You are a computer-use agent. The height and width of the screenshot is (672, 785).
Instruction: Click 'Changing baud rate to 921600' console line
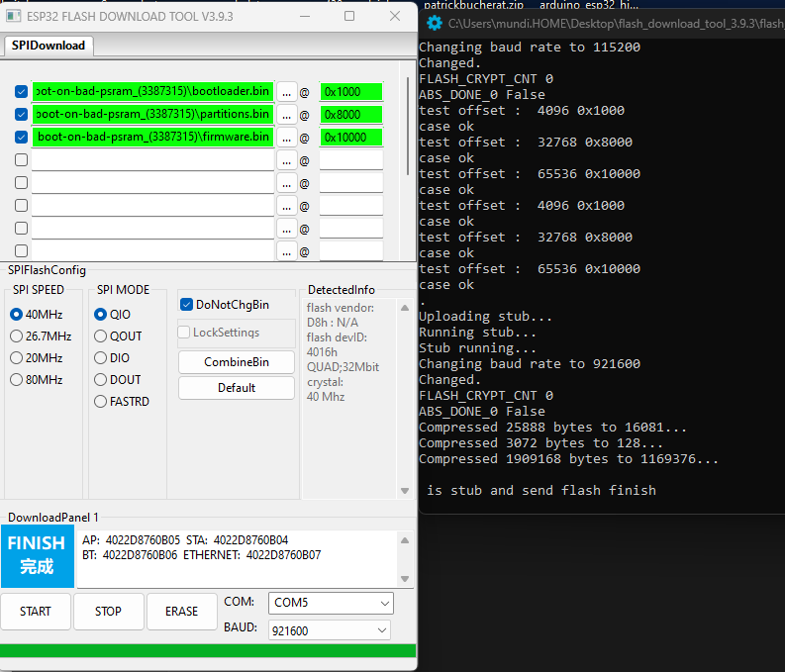(x=530, y=364)
